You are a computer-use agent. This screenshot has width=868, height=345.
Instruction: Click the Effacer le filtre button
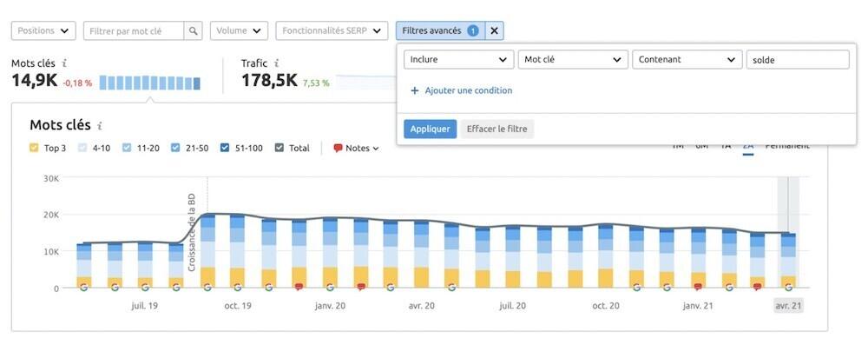(497, 129)
